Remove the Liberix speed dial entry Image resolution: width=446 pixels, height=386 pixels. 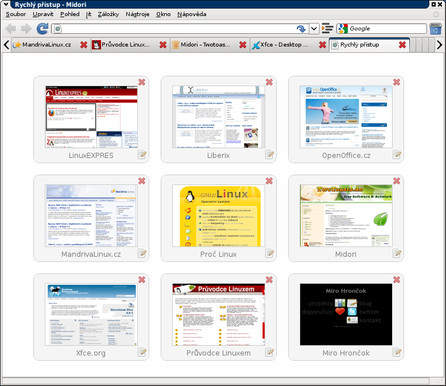(x=269, y=82)
